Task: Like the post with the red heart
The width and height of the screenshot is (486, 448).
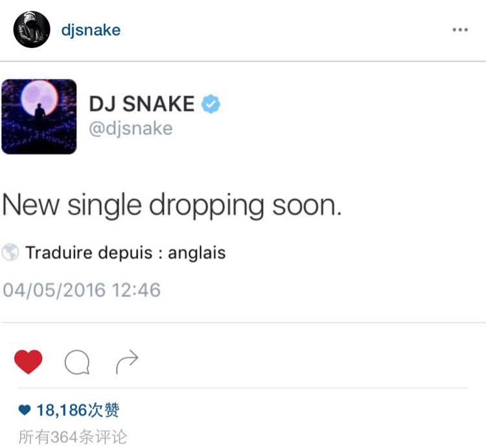Action: (x=29, y=362)
